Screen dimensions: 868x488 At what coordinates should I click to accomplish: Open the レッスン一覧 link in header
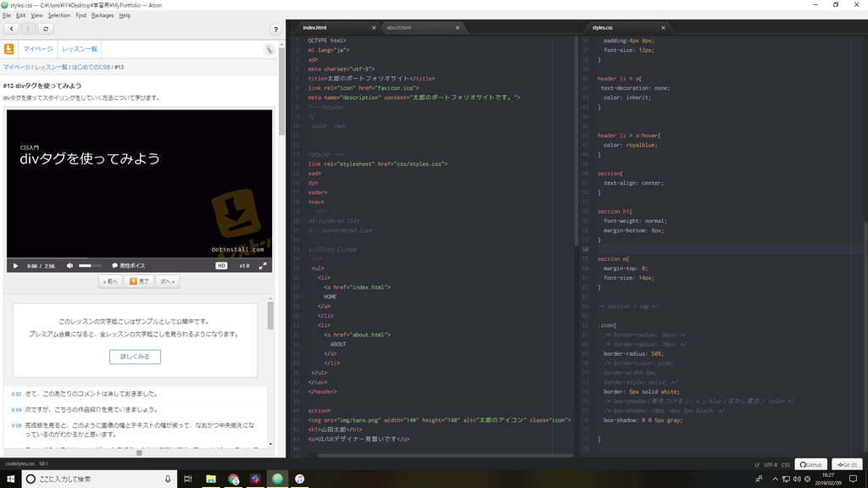tap(79, 49)
